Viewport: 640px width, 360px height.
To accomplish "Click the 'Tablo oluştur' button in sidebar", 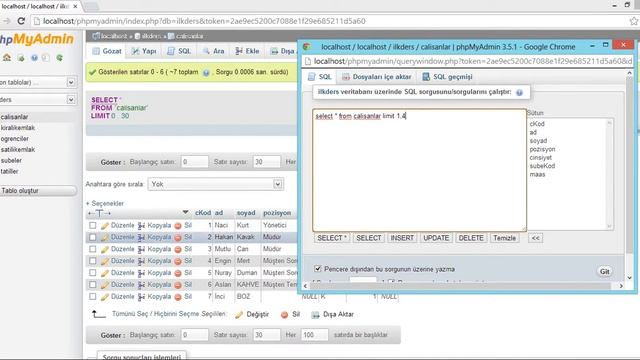I will point(38,191).
